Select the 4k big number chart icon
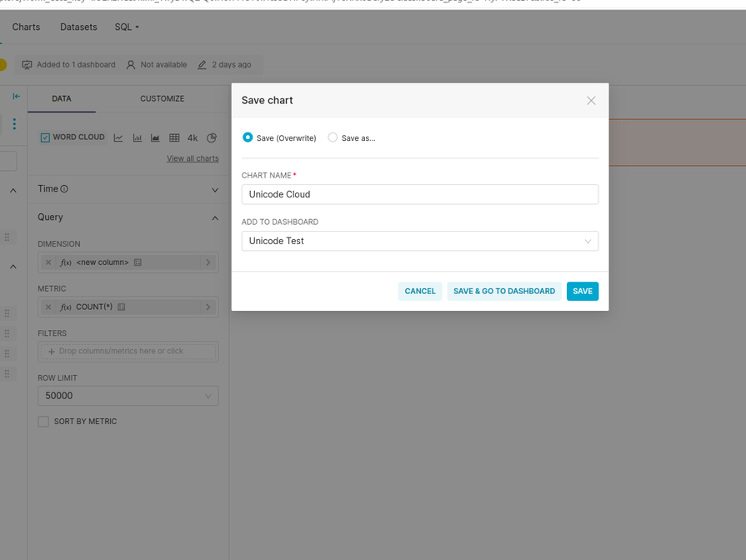This screenshot has width=746, height=560. pyautogui.click(x=193, y=138)
